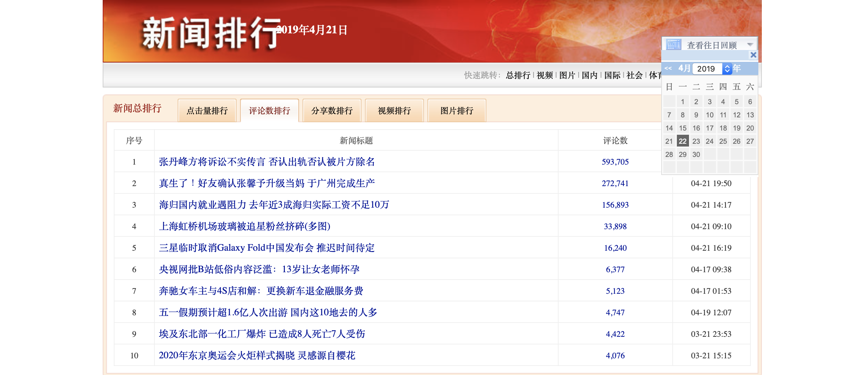The height and width of the screenshot is (375, 868).
Task: Switch to the 分享数排行 tab
Action: 332,111
